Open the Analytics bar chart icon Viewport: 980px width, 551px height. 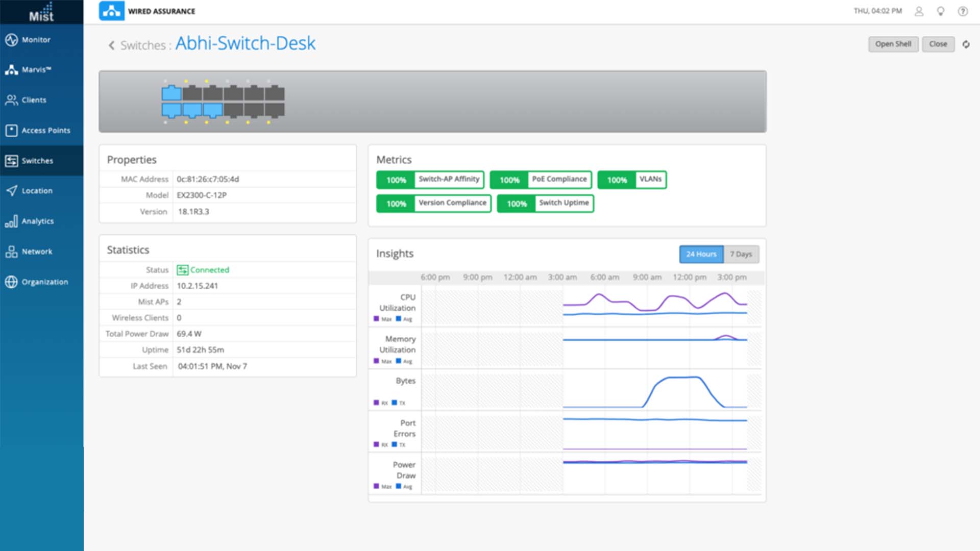(11, 221)
